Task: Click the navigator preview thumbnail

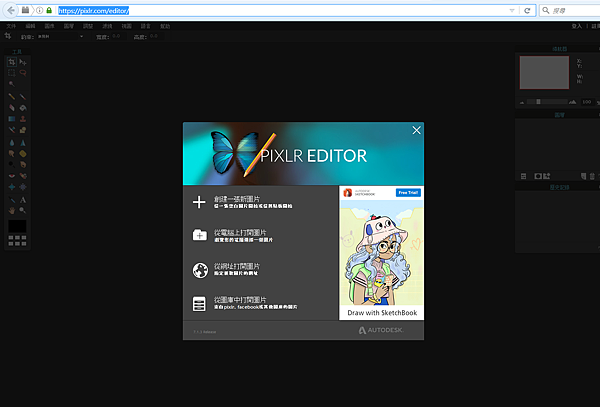Action: pyautogui.click(x=544, y=73)
